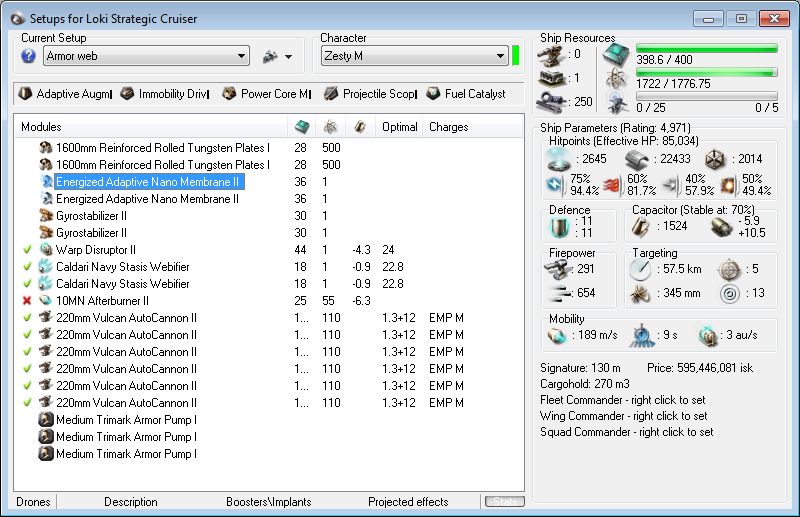Click the launcher hardpoints icon in Ship Resources
Image resolution: width=800 pixels, height=517 pixels.
pos(552,79)
